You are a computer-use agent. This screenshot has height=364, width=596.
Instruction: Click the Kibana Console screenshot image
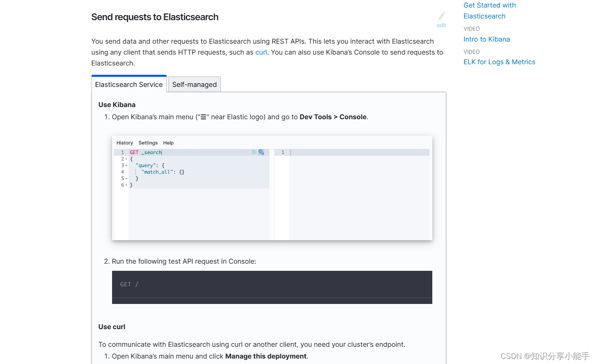pyautogui.click(x=272, y=188)
